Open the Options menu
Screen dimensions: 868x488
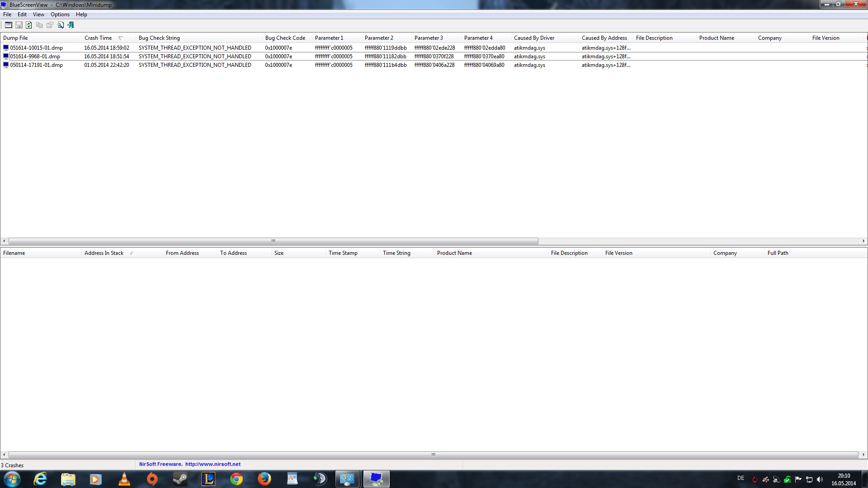(60, 14)
